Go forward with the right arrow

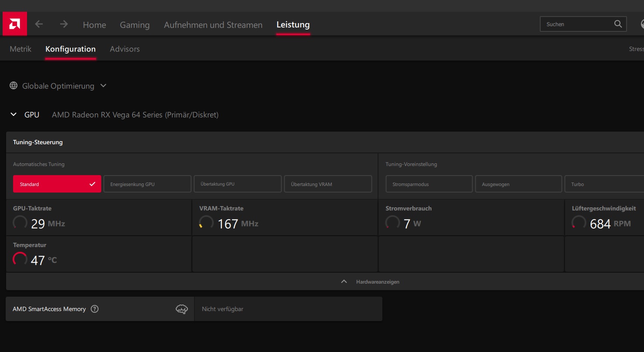point(64,24)
